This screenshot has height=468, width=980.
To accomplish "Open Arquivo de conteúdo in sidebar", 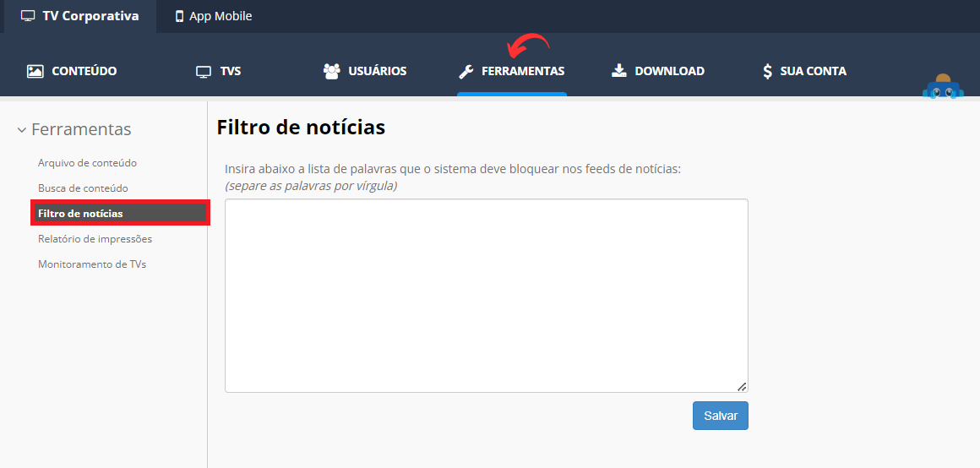I will pyautogui.click(x=88, y=163).
